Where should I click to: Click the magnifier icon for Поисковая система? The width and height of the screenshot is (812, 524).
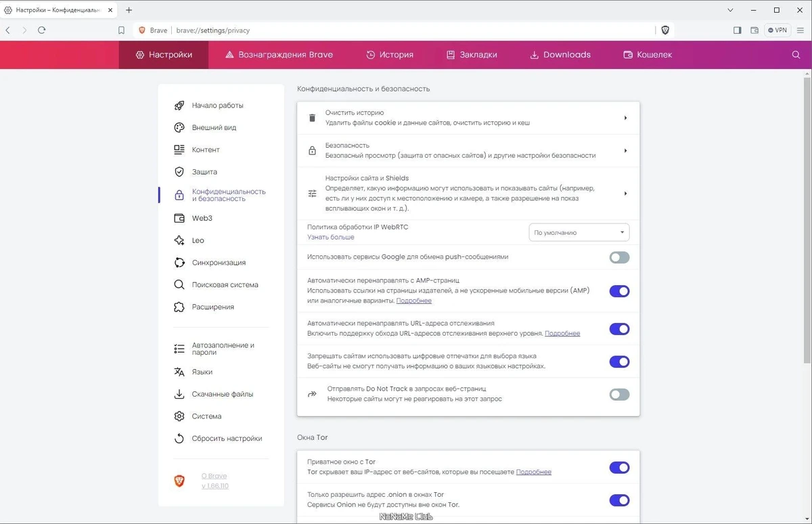[x=179, y=285]
